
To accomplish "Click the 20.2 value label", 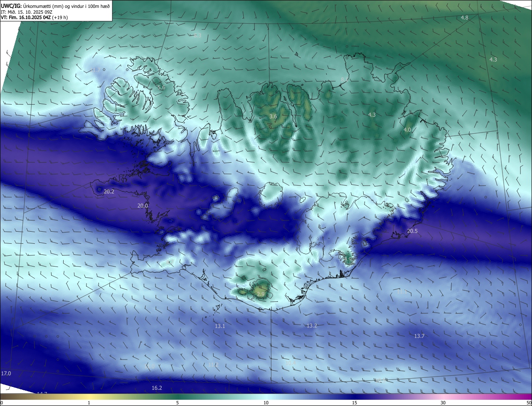I will 109,191.
